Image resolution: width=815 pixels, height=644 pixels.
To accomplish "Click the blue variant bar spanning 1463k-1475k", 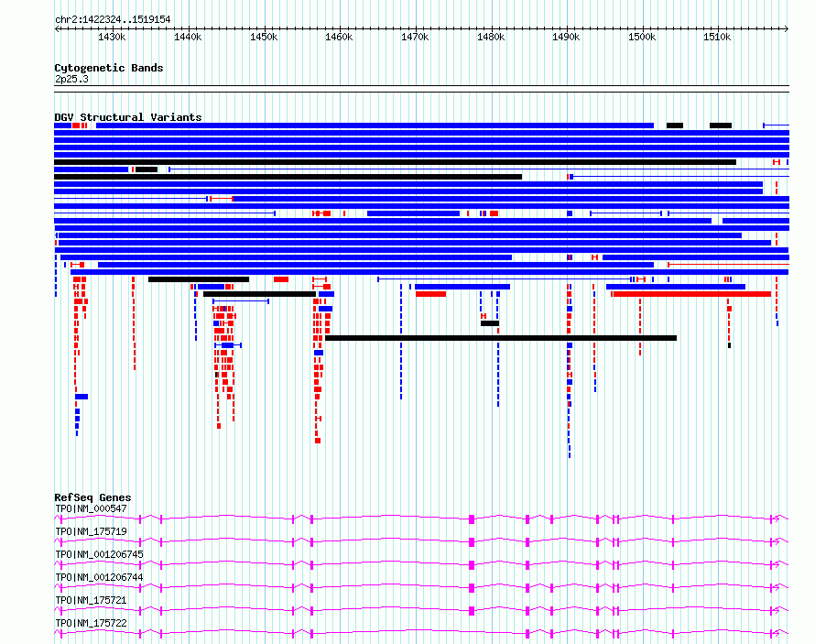I will click(x=413, y=213).
